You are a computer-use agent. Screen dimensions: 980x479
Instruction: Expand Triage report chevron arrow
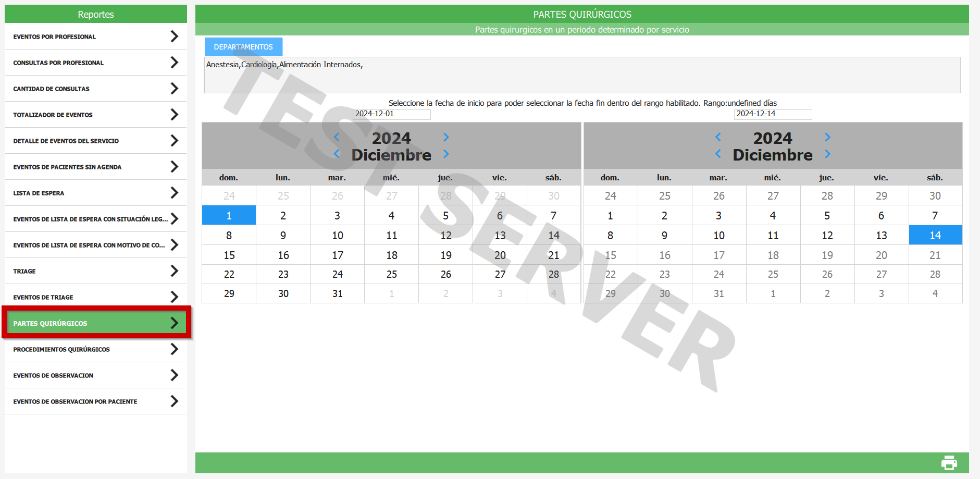(x=174, y=271)
